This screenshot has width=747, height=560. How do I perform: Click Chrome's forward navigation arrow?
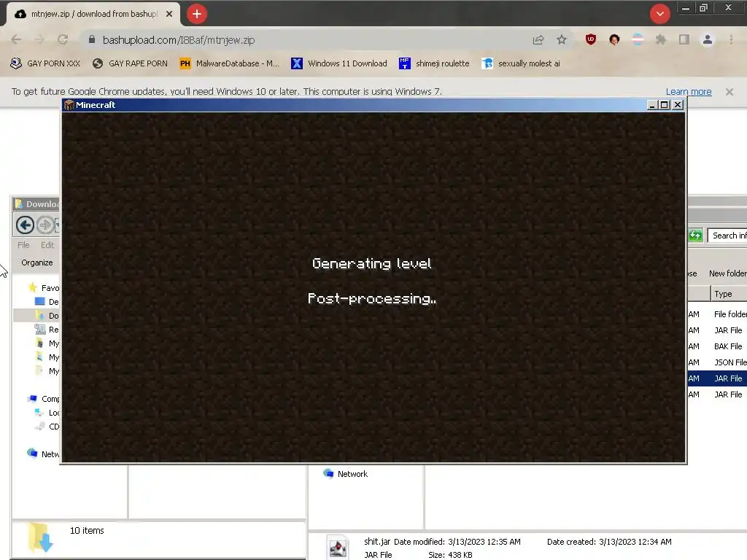[39, 40]
